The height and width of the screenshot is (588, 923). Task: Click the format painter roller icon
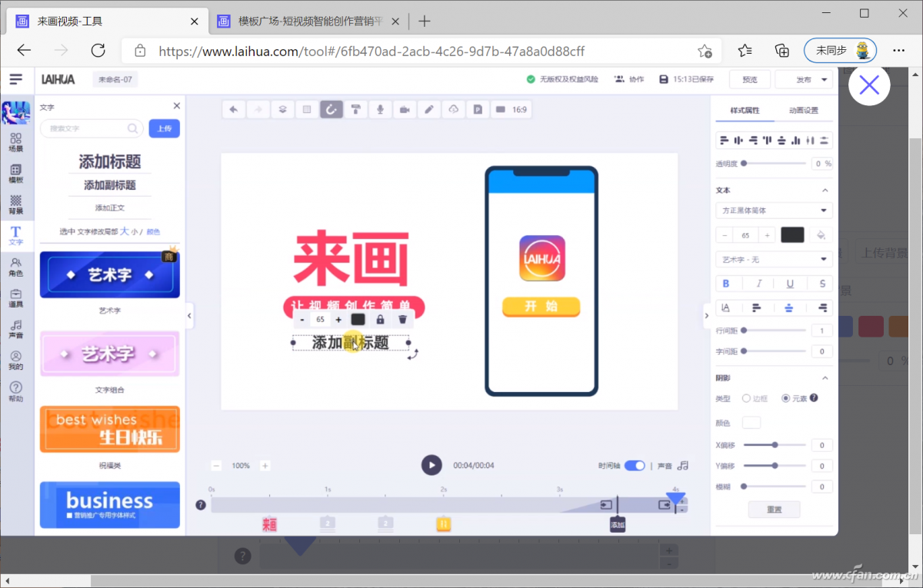coord(356,110)
